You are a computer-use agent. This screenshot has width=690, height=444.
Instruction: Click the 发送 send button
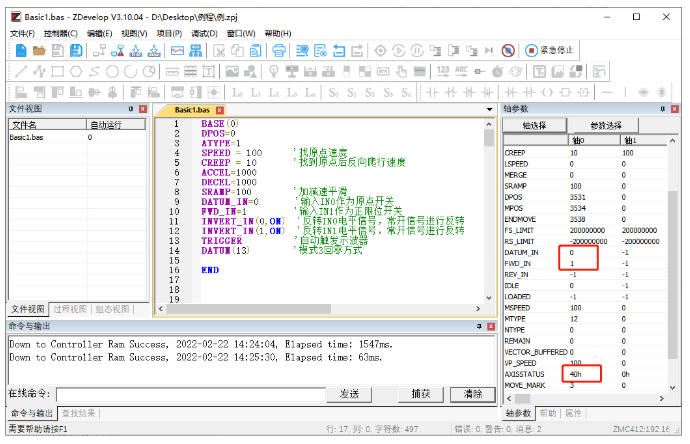[349, 393]
